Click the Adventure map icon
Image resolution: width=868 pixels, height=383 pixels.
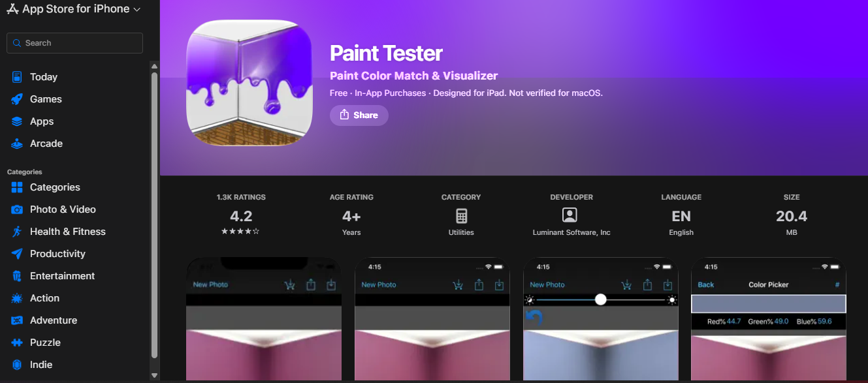coord(17,320)
